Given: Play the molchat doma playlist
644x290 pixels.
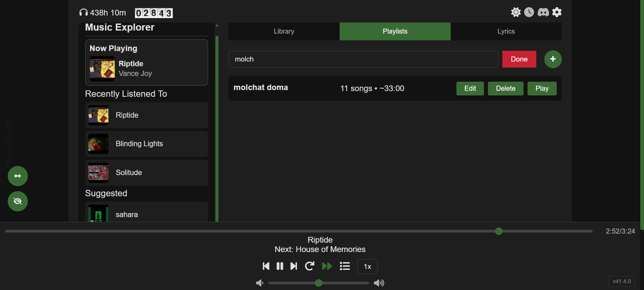Looking at the screenshot, I should 542,88.
